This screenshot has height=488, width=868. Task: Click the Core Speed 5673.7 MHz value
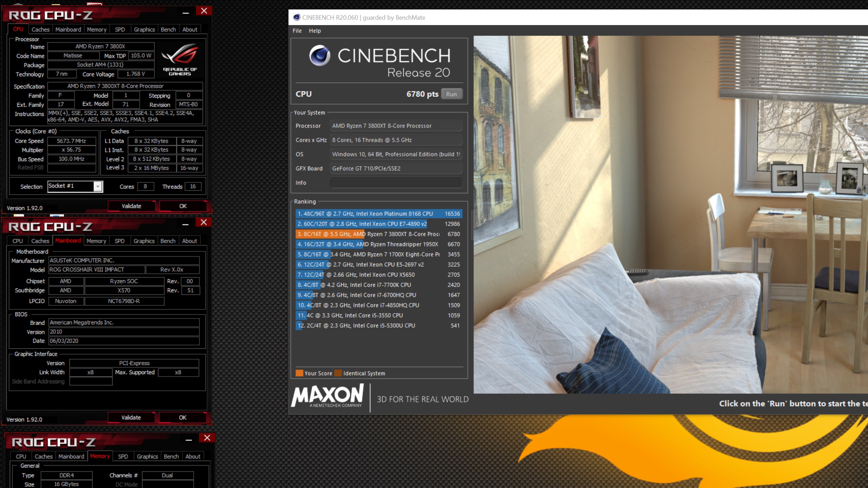click(x=72, y=141)
